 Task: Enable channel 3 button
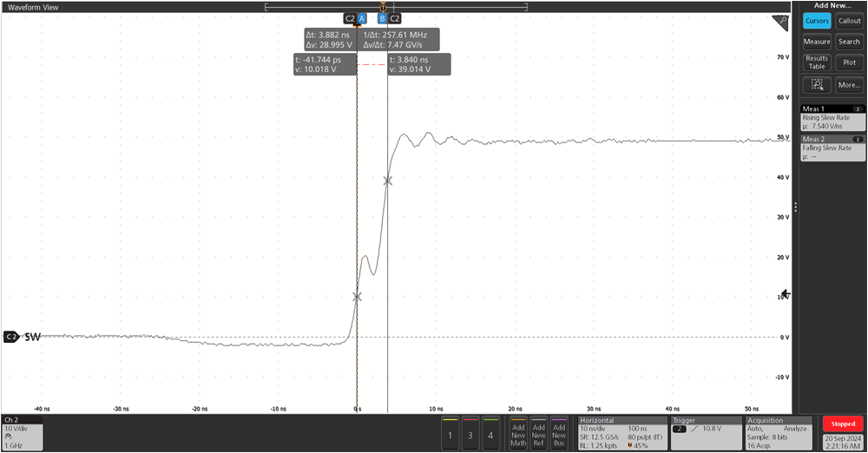coord(470,434)
